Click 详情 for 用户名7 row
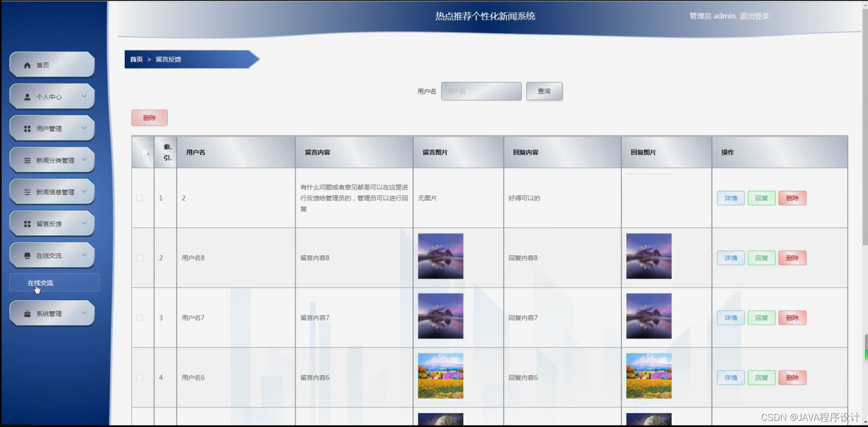Image resolution: width=868 pixels, height=427 pixels. click(731, 318)
